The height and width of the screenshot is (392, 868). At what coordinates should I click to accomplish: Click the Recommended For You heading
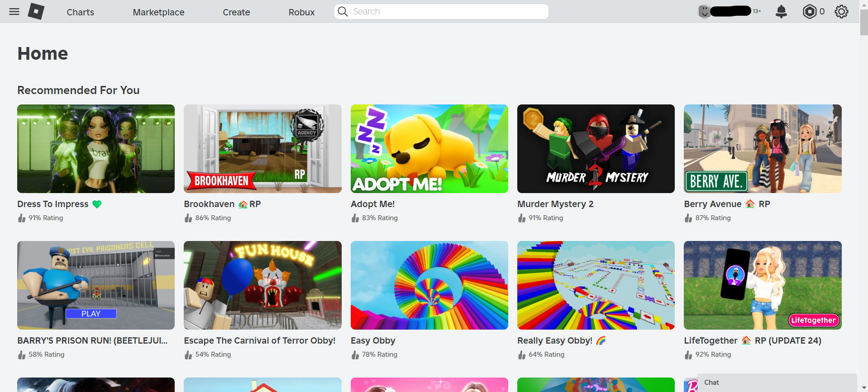coord(78,90)
